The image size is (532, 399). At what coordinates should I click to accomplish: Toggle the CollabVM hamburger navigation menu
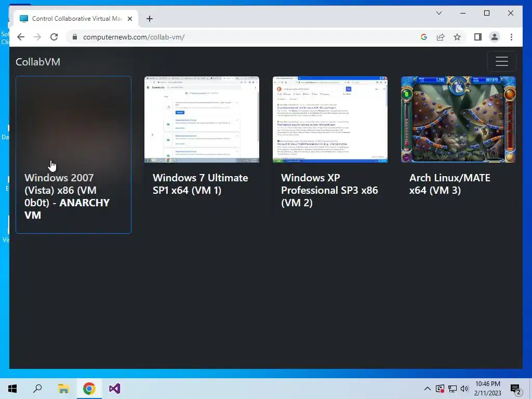click(x=501, y=61)
